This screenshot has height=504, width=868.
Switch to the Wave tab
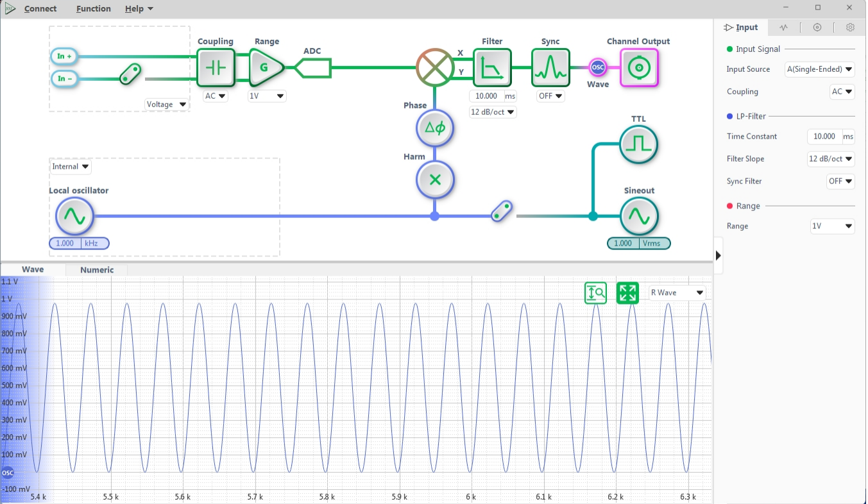(x=33, y=269)
